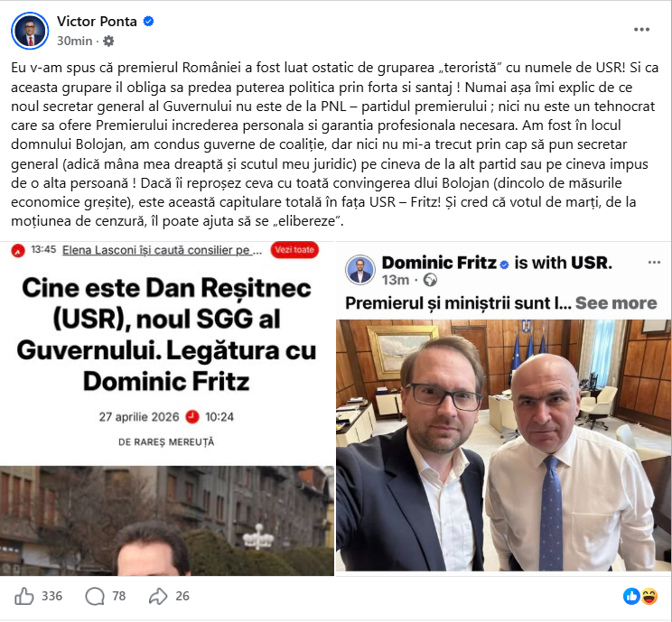Click the laughing reaction emoji

click(x=649, y=596)
